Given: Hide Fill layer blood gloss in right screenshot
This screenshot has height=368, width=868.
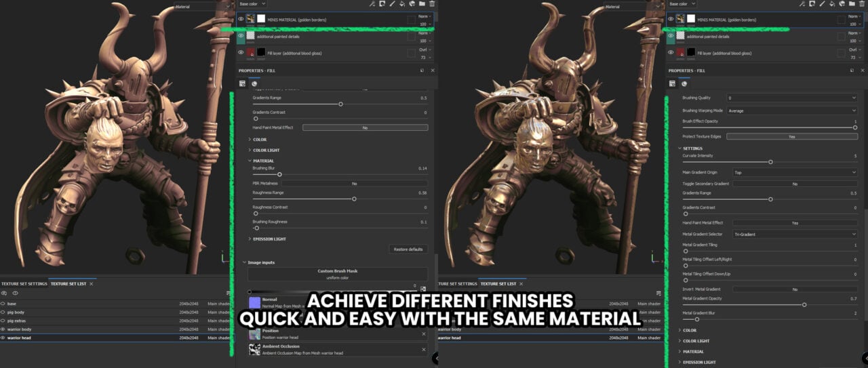Looking at the screenshot, I should [x=671, y=52].
